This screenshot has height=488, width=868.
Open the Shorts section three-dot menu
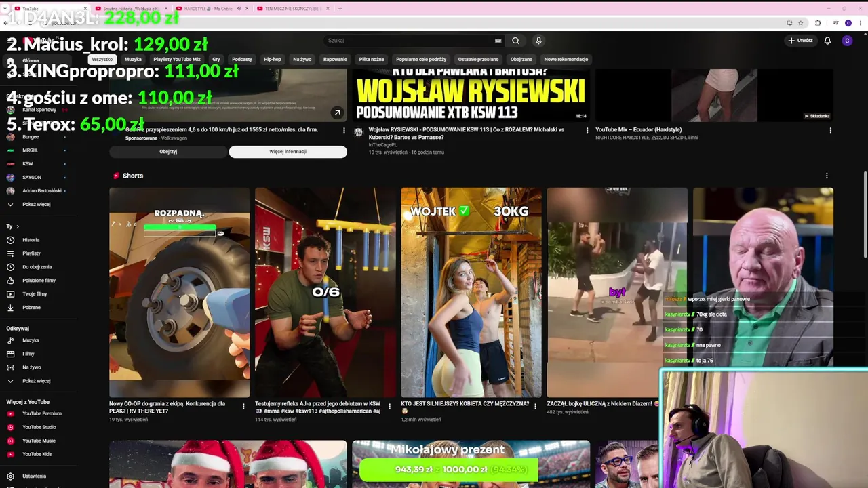coord(827,176)
